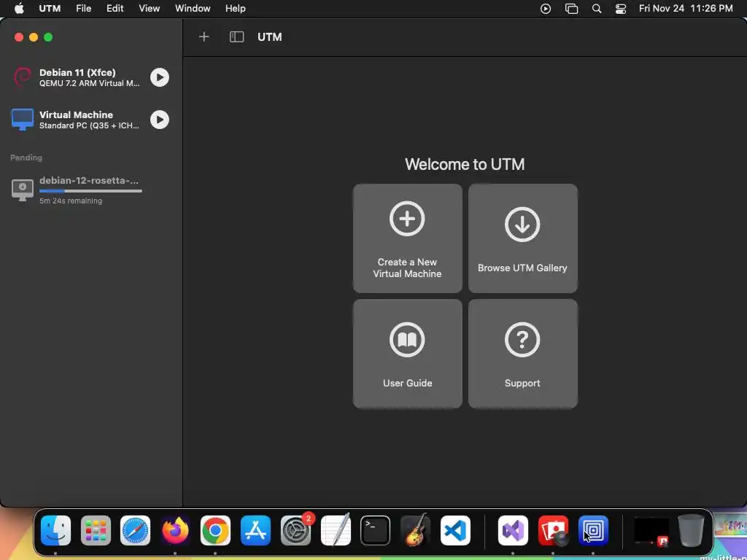747x560 pixels.
Task: Click the Standard PC (Q35 + ICH... subtitle
Action: (89, 125)
